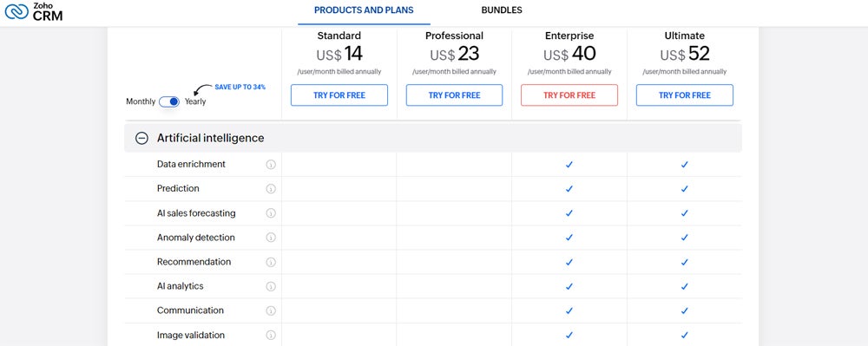Click the US$ 40 Enterprise price
The image size is (868, 346).
[x=569, y=54]
